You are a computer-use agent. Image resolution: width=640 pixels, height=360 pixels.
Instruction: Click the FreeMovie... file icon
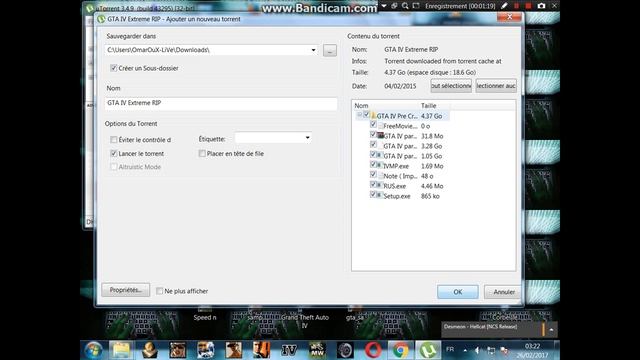(380, 126)
